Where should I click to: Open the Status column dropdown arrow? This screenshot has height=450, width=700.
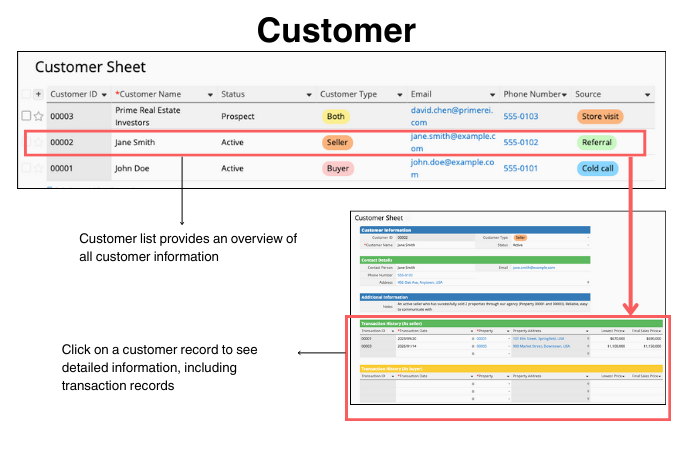[x=308, y=94]
